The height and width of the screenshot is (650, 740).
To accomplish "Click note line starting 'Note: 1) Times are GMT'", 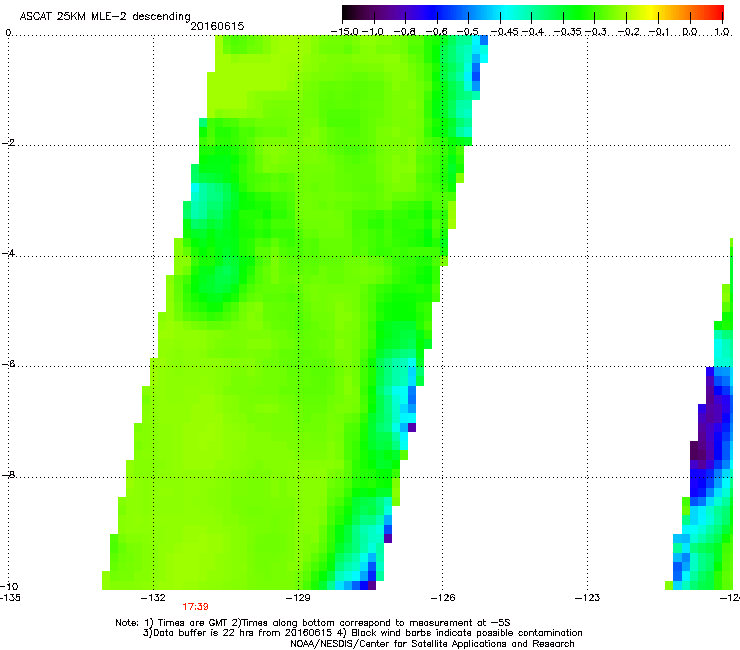I will 313,623.
